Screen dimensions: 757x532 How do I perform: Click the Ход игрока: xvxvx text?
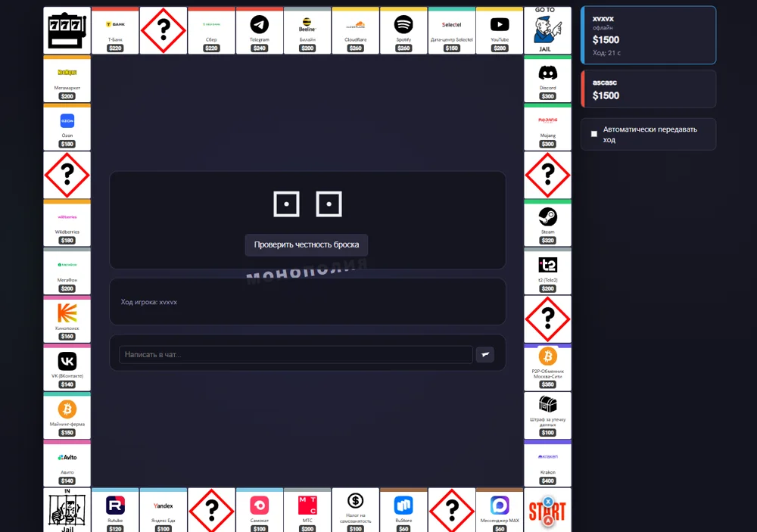click(148, 302)
